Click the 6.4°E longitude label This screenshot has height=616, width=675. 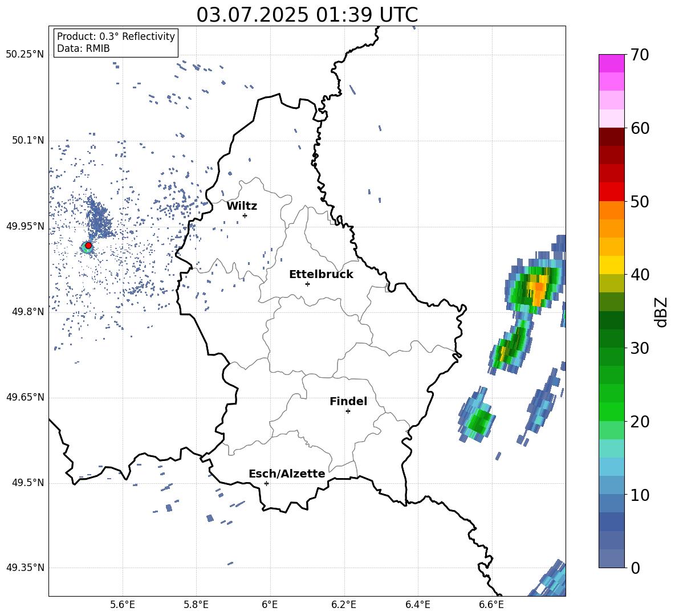pyautogui.click(x=417, y=605)
